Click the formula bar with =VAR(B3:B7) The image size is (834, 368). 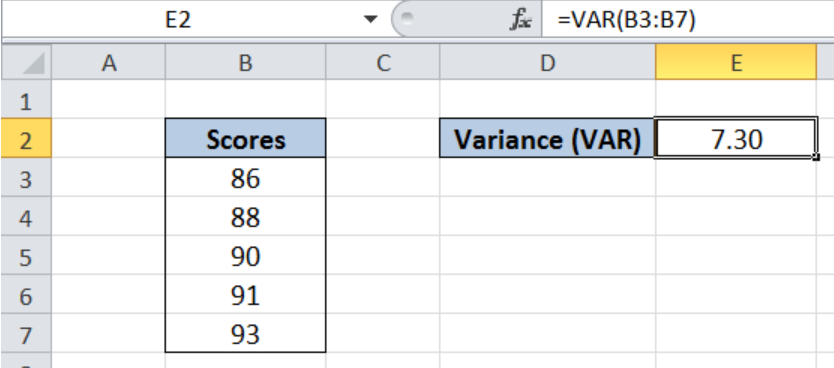tap(688, 20)
